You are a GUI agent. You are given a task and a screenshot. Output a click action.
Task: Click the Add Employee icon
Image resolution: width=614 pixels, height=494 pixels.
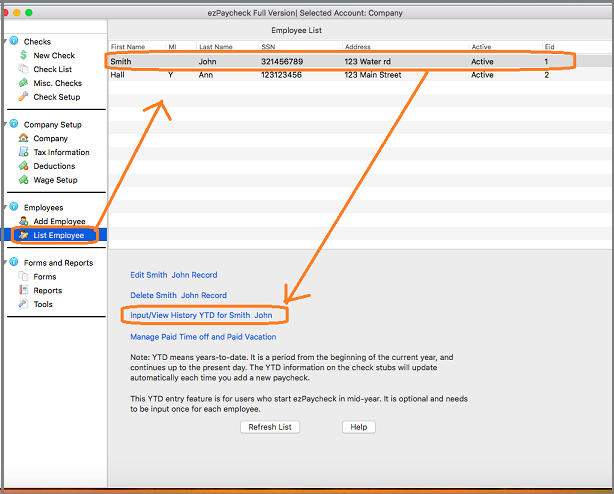24,221
